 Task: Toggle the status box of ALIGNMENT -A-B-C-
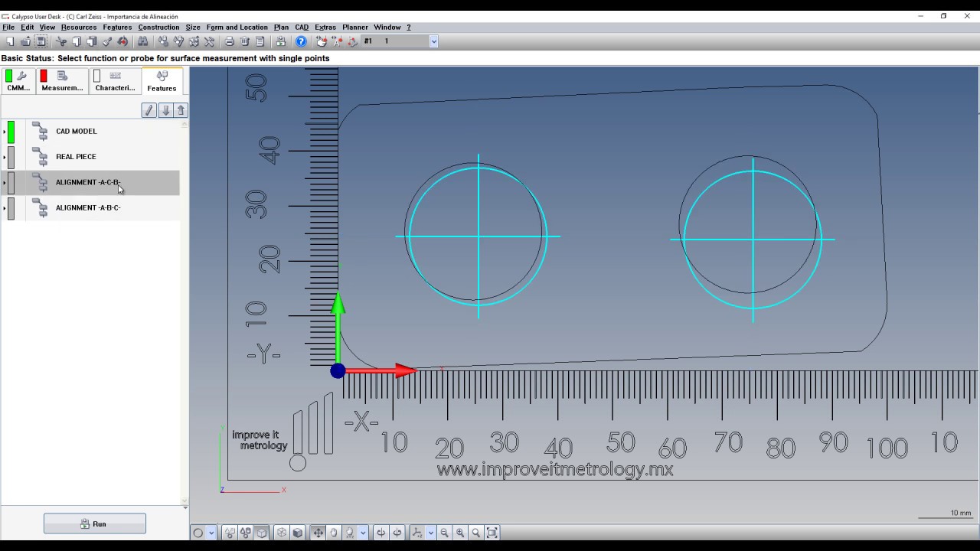[11, 208]
